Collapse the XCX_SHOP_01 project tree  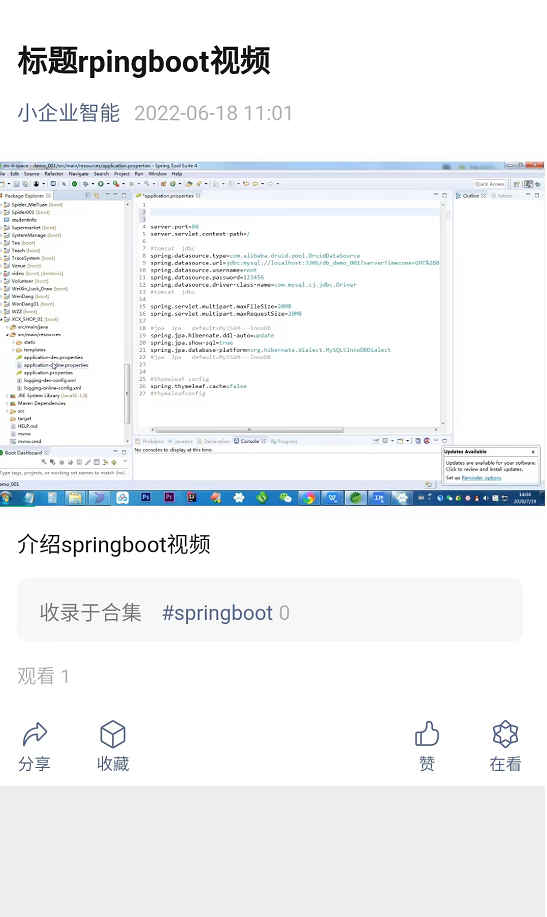2,319
